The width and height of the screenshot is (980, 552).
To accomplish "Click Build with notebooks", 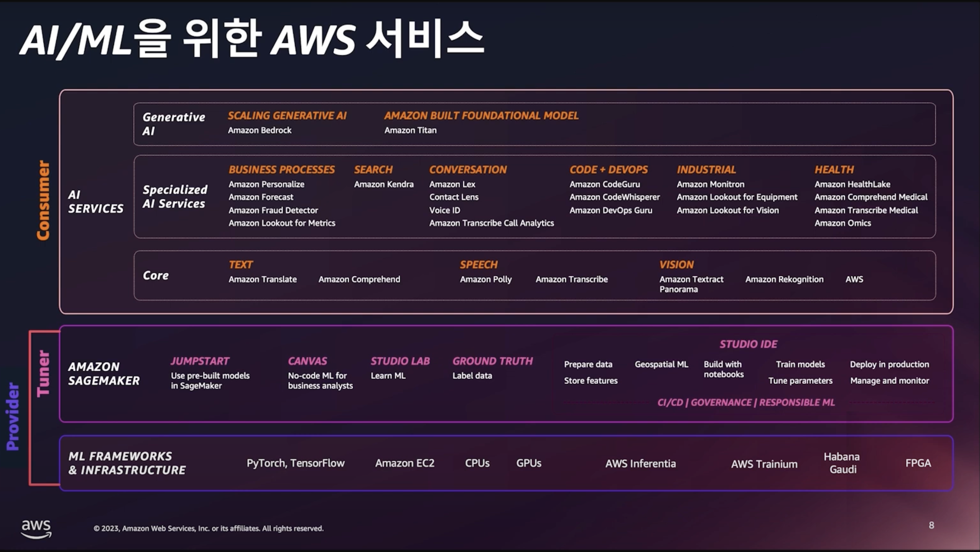I will (724, 369).
